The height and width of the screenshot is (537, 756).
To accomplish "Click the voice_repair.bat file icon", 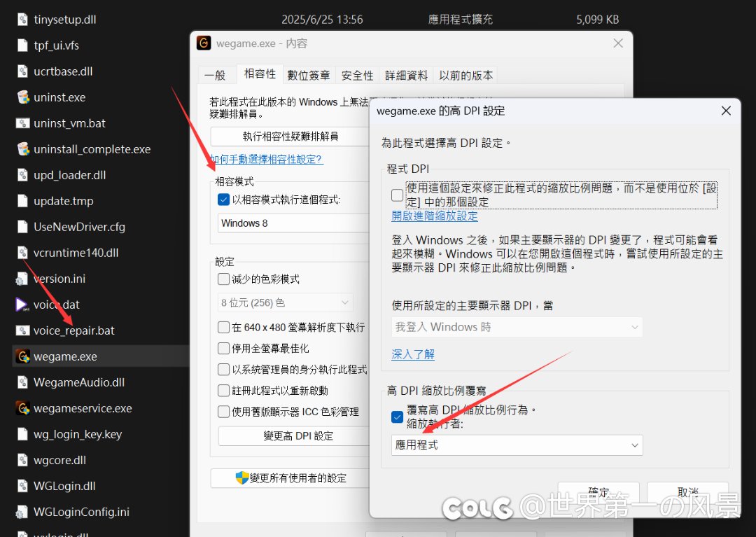I will point(22,330).
